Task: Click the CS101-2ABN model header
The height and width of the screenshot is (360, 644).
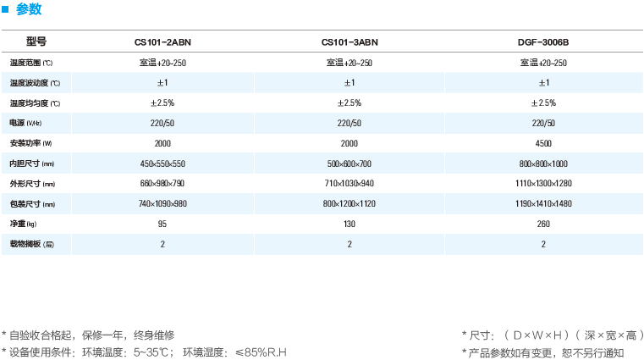Action: tap(162, 42)
